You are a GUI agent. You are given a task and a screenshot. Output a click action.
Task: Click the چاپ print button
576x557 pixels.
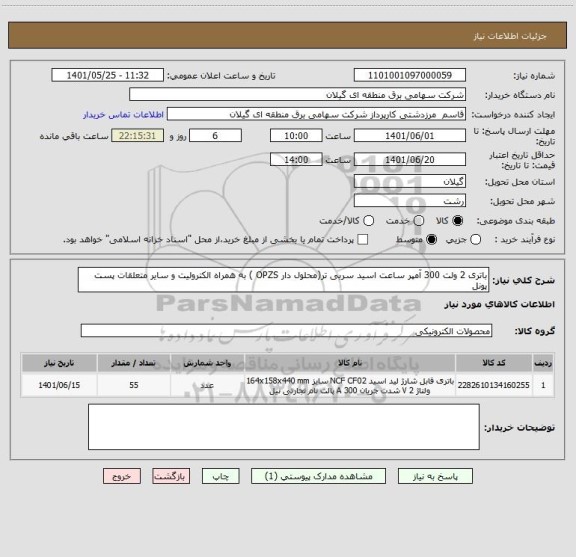pos(221,476)
